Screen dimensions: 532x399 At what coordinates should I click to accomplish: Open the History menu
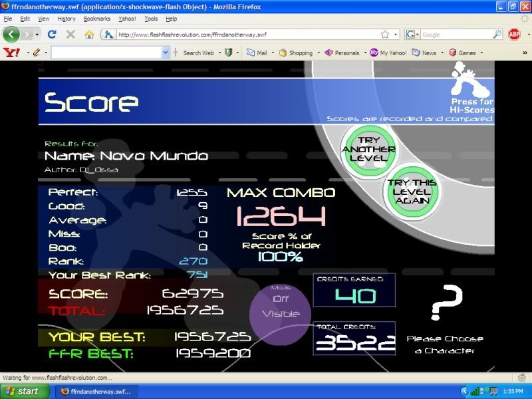tap(66, 19)
